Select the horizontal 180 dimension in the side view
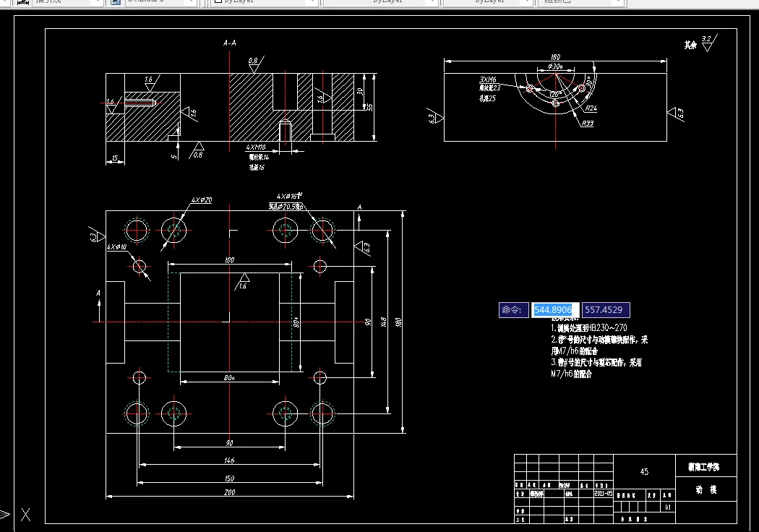The width and height of the screenshot is (759, 532). tap(555, 57)
